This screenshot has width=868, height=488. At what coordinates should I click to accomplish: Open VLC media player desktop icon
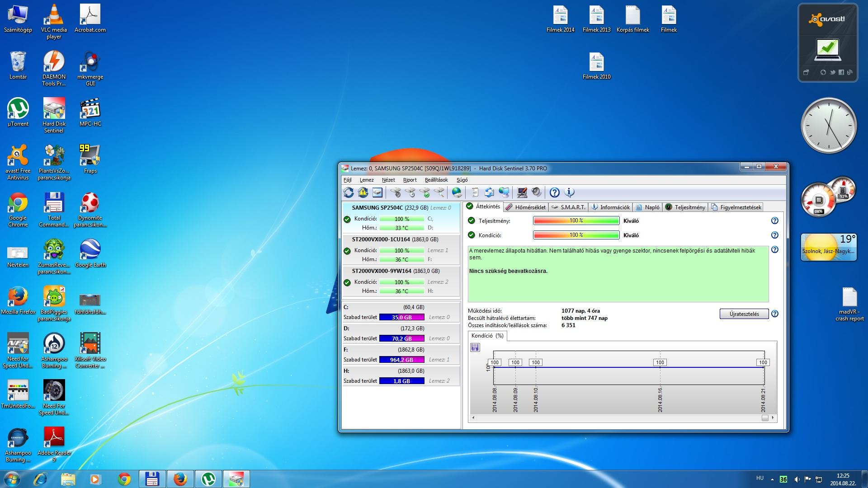(54, 21)
